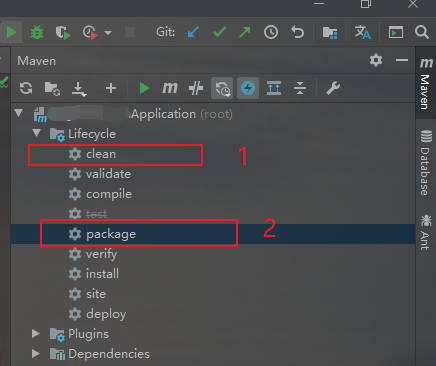
Task: Collapse the Lifecycle node arrow
Action: (x=36, y=133)
